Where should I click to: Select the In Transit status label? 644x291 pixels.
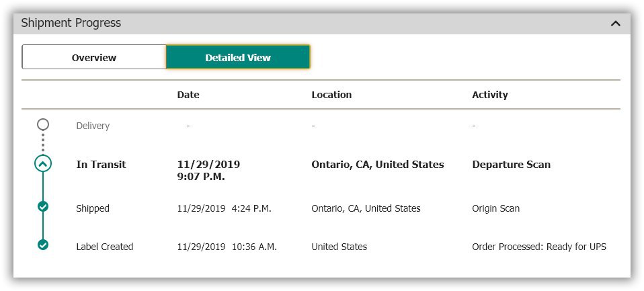coord(101,165)
